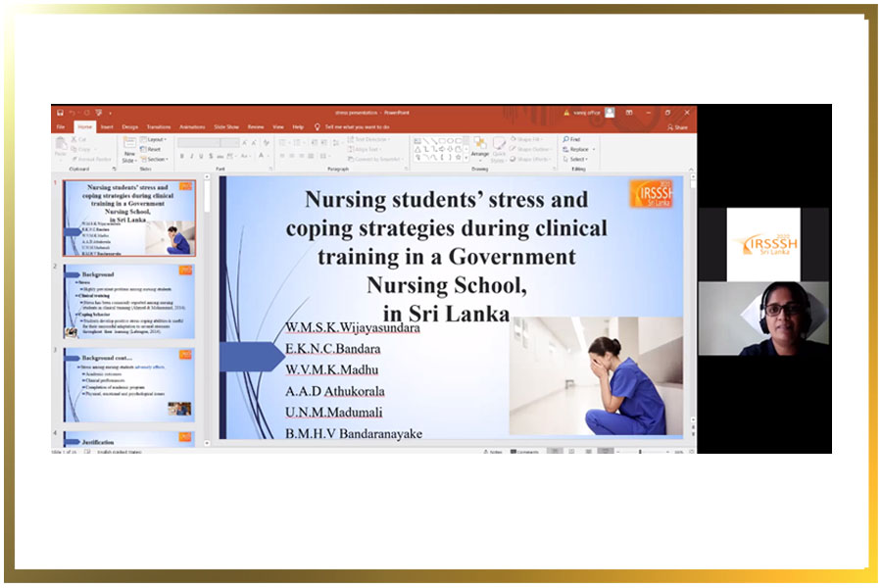Open the font name combo box
This screenshot has width=882, height=588.
[x=199, y=143]
